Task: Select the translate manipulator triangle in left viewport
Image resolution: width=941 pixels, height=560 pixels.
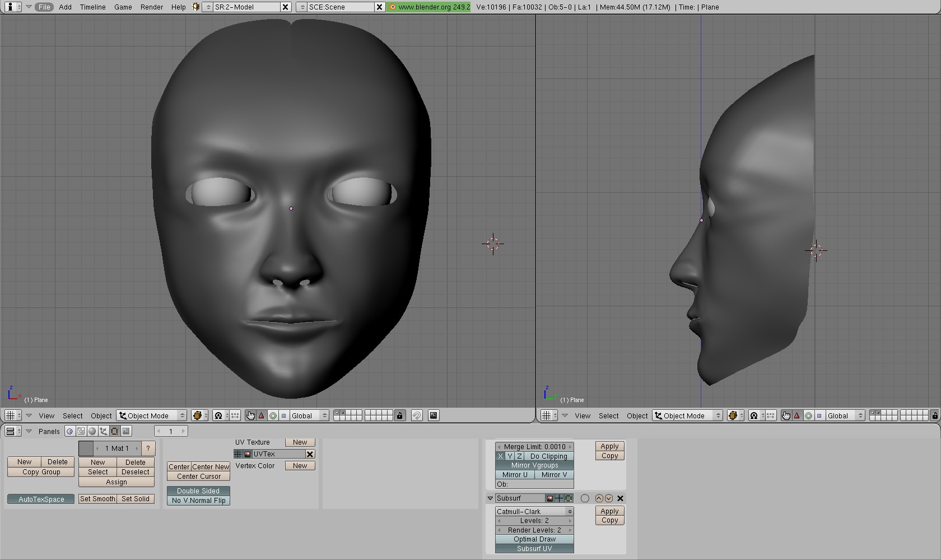Action: 261,416
